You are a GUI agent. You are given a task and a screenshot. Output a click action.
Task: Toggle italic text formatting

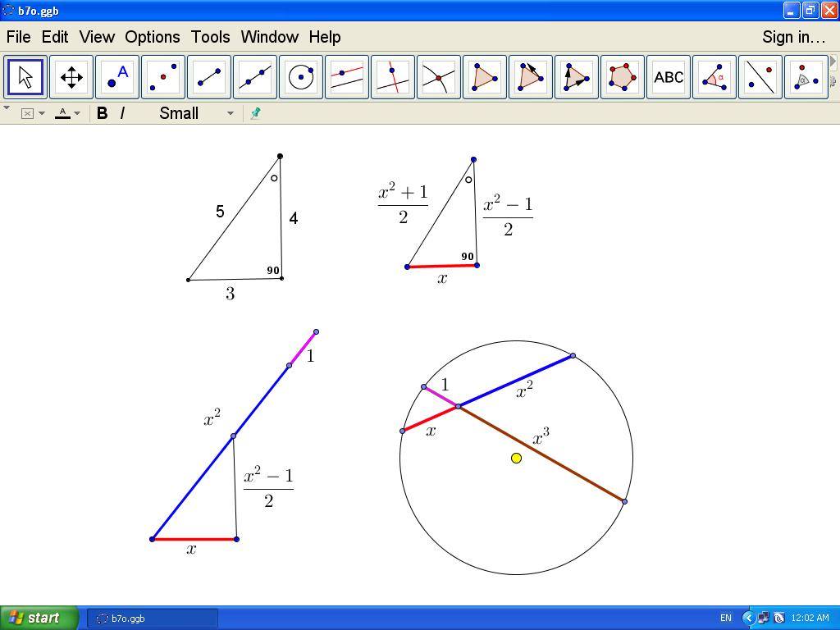point(122,113)
